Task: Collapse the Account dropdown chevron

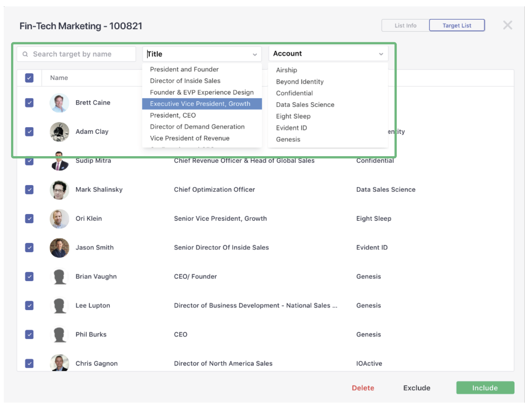Action: tap(381, 54)
